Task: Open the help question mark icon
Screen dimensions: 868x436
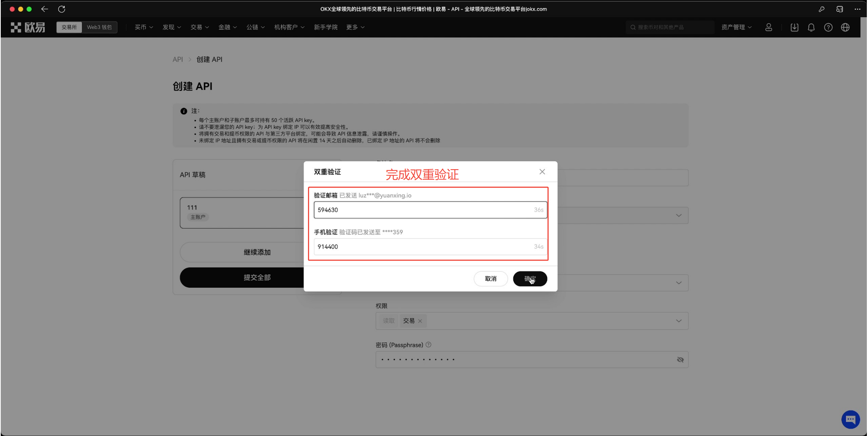Action: click(x=828, y=27)
